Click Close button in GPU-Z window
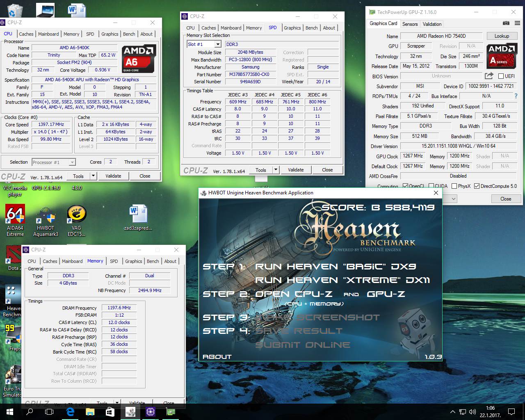 pyautogui.click(x=505, y=199)
